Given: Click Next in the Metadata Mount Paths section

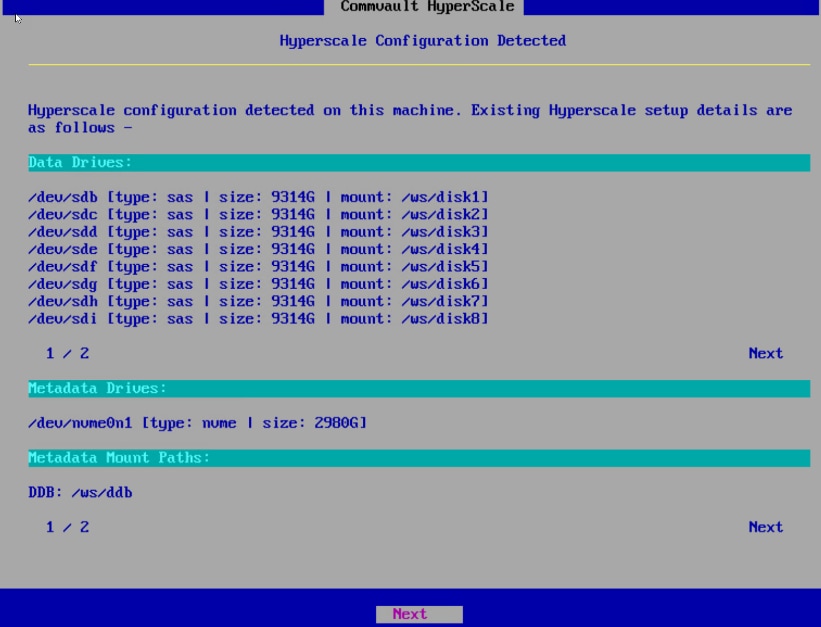Looking at the screenshot, I should (x=765, y=527).
